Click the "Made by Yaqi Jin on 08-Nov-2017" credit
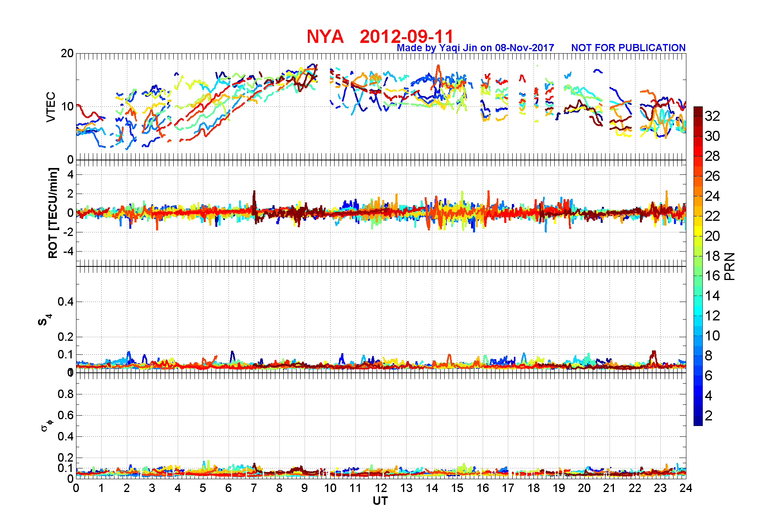This screenshot has width=762, height=532. (475, 48)
